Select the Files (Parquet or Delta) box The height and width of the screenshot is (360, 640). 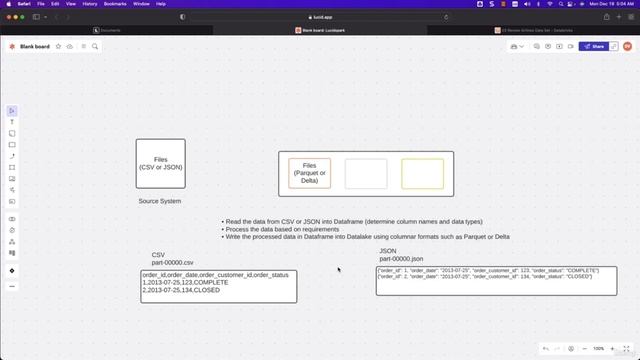[x=309, y=173]
